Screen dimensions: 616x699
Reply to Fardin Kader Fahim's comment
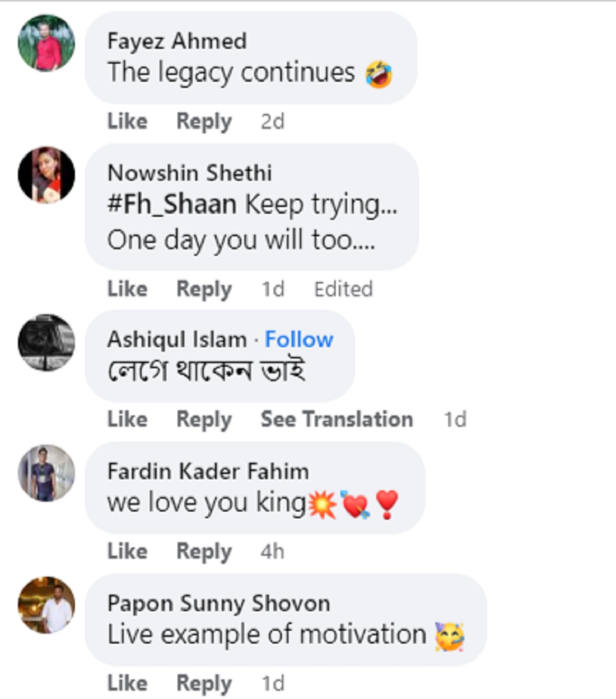pyautogui.click(x=204, y=552)
